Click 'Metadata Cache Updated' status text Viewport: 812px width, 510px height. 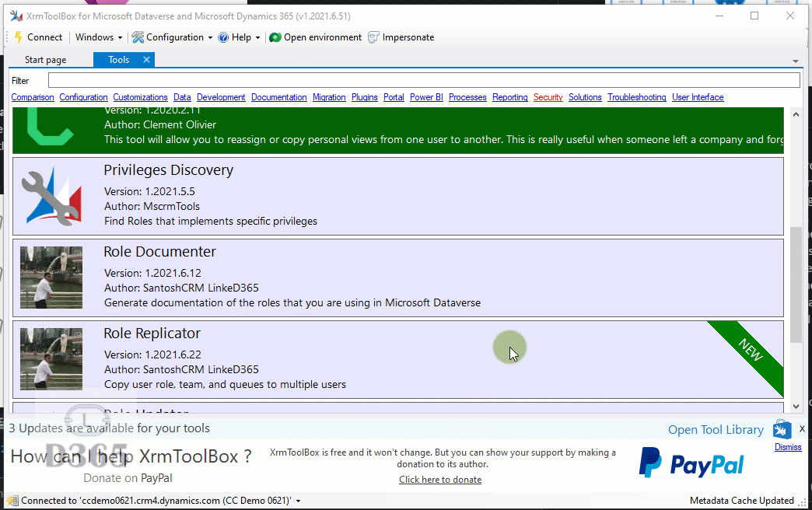[741, 501]
